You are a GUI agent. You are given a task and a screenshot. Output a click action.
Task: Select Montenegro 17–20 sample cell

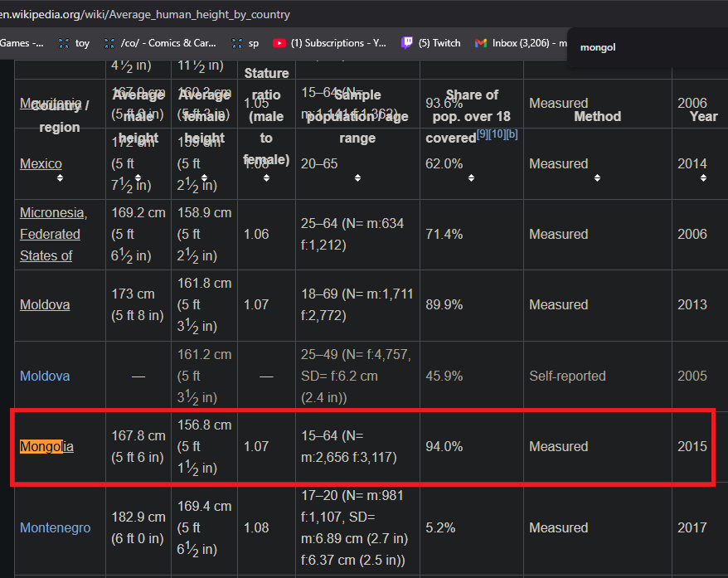pyautogui.click(x=357, y=528)
